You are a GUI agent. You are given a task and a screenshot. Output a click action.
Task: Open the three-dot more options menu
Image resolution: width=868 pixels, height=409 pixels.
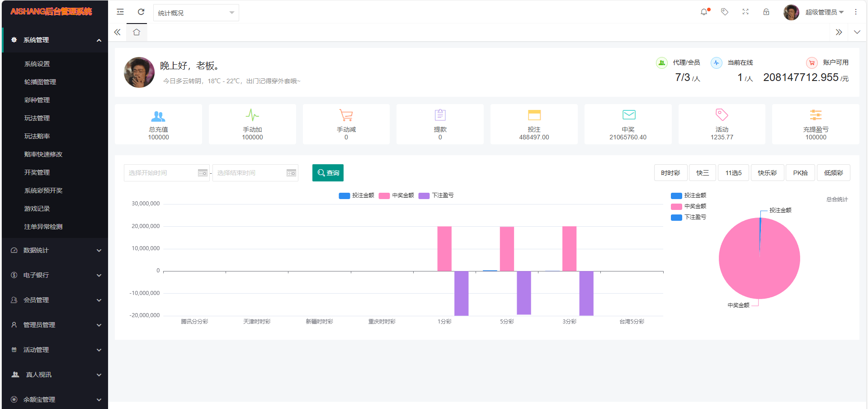click(x=856, y=12)
